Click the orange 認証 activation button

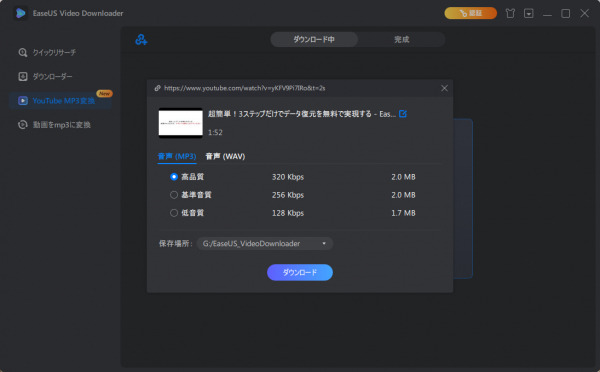tap(471, 13)
